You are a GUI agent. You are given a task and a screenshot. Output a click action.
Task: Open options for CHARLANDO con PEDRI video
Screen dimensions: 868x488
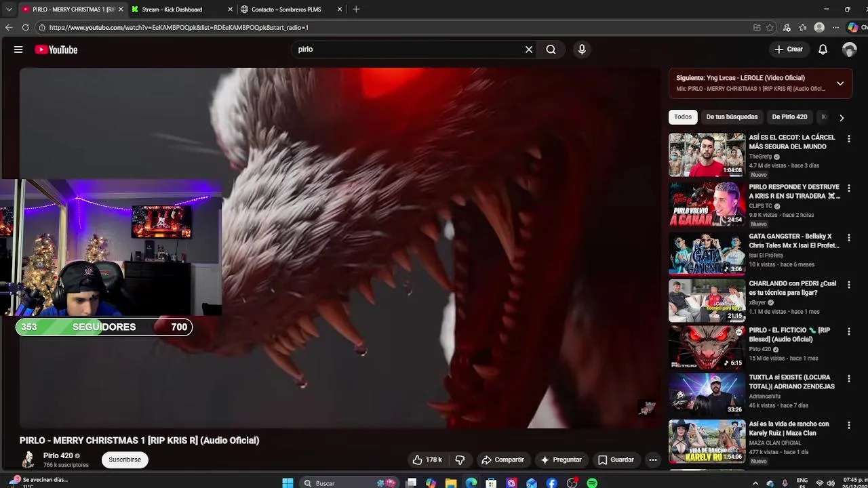pos(848,285)
